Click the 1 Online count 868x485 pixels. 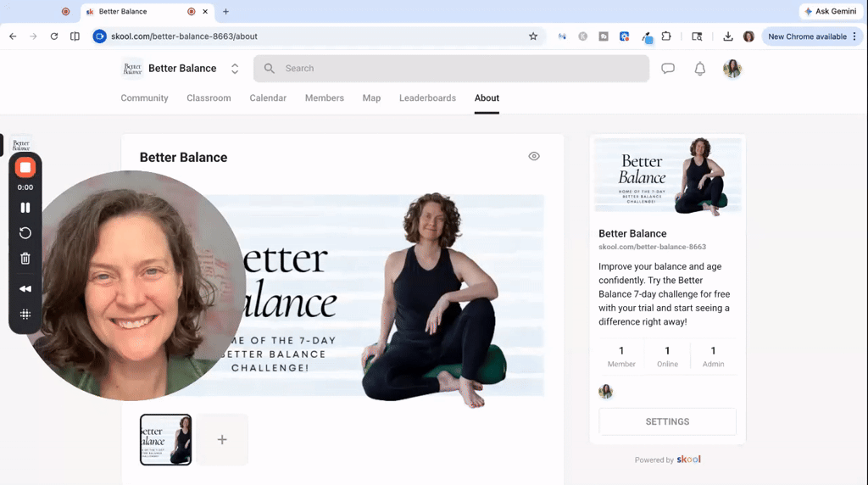point(667,357)
